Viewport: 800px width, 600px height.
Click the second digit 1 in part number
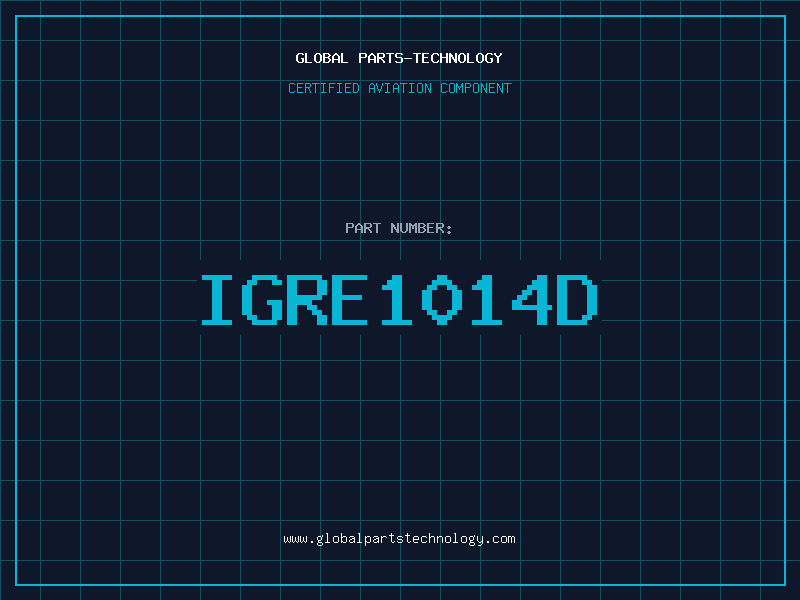(489, 300)
